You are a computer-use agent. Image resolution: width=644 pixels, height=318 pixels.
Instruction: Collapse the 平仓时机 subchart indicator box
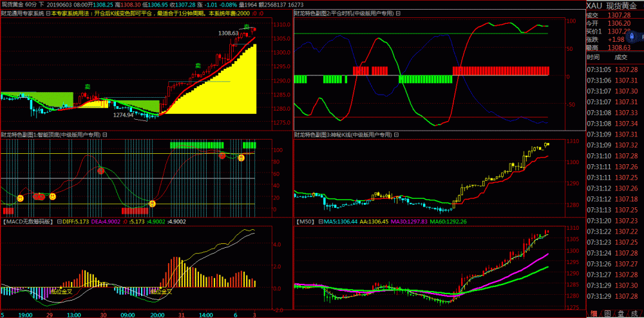(x=397, y=14)
